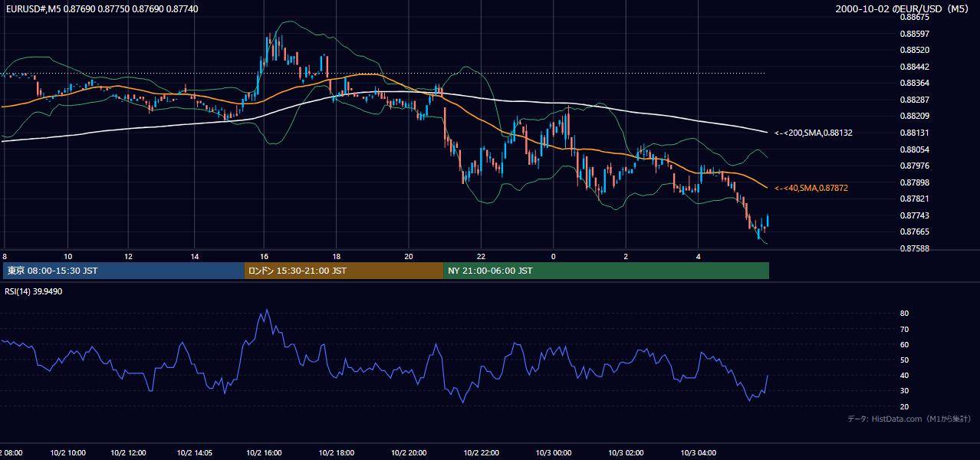980x460 pixels.
Task: Click price axis value 0.88287
Action: (x=914, y=100)
